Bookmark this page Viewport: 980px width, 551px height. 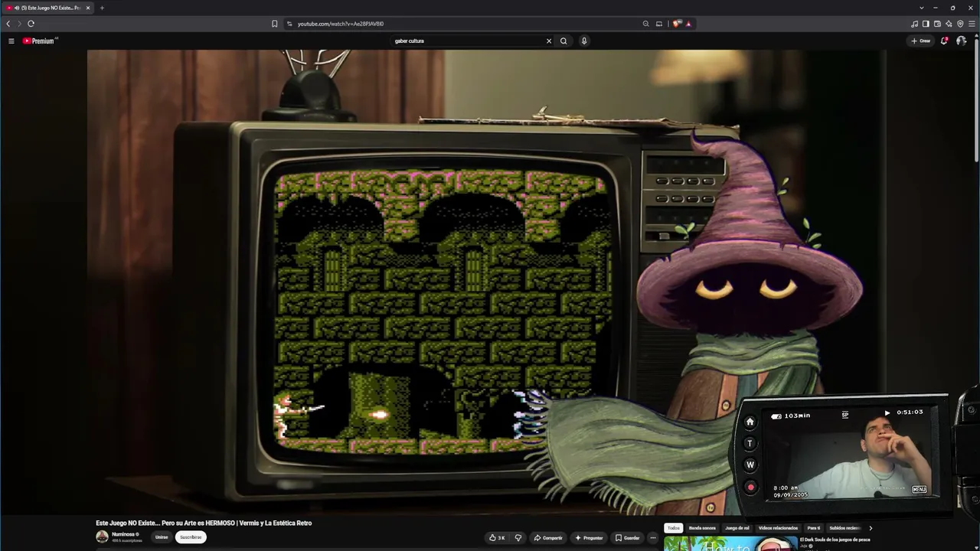pyautogui.click(x=274, y=24)
